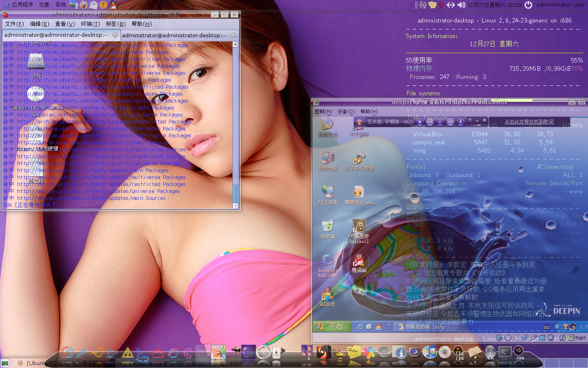Open 应用程序 menu in top panel
This screenshot has height=368, width=588.
(19, 4)
